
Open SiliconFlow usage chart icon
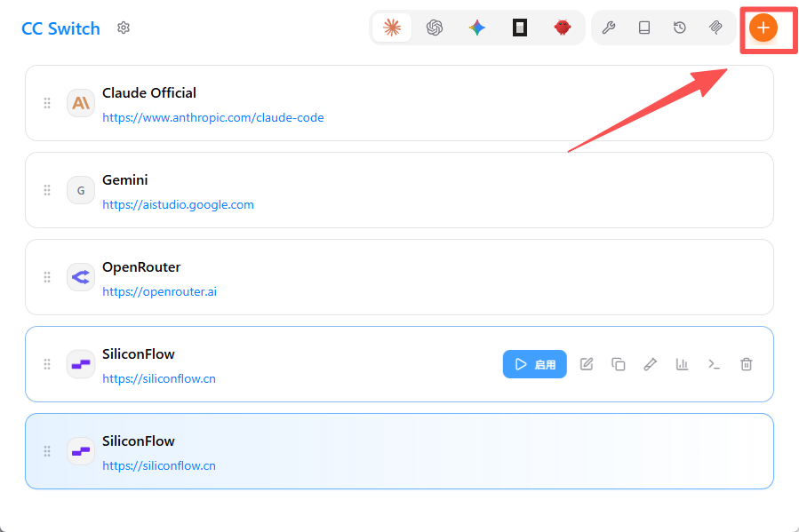682,364
